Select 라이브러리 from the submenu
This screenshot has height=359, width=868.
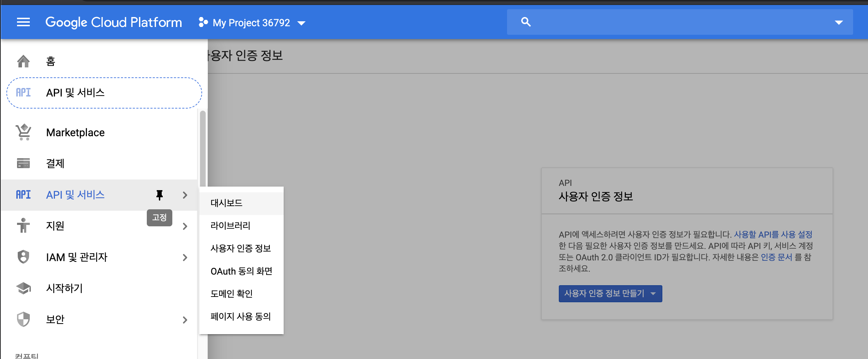[241, 226]
